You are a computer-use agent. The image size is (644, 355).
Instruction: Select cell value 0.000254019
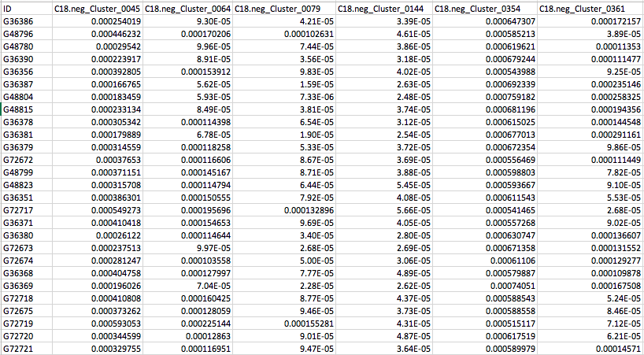[x=98, y=21]
